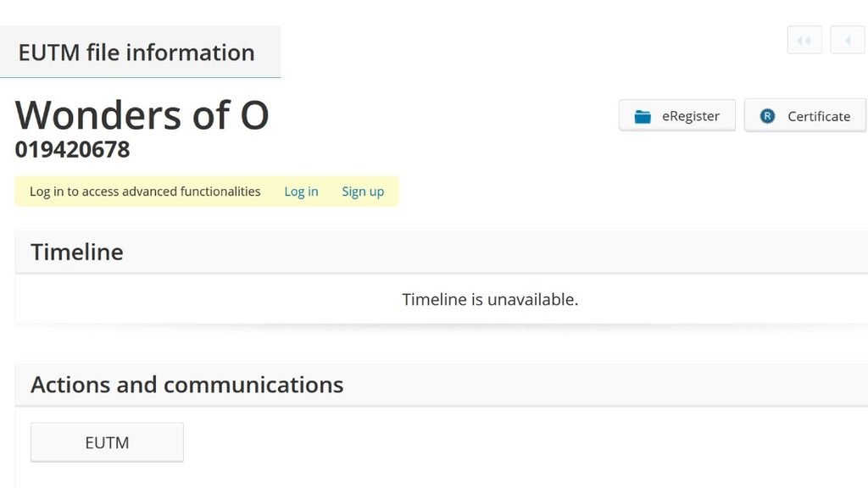
Task: Click the eRegister button label text
Action: pos(691,116)
